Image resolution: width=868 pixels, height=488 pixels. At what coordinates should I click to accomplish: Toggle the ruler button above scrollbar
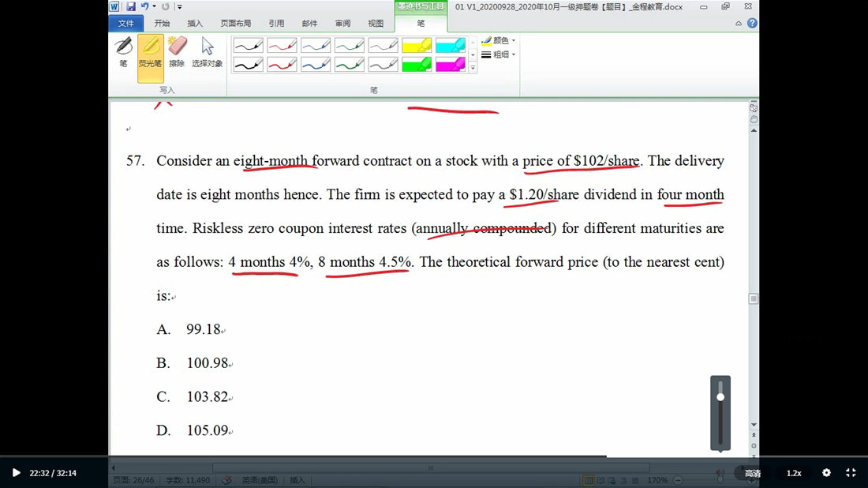pos(754,108)
